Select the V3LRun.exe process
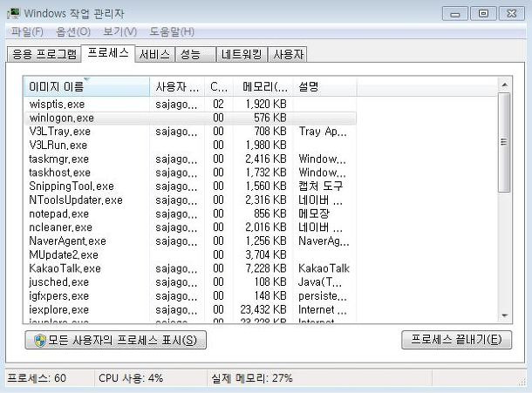This screenshot has width=532, height=393. click(190, 146)
